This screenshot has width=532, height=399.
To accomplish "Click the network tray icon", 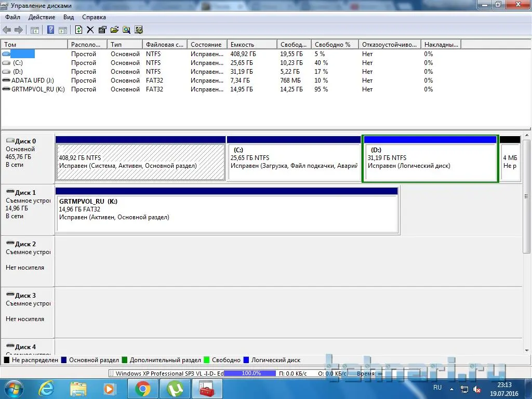I will (464, 389).
